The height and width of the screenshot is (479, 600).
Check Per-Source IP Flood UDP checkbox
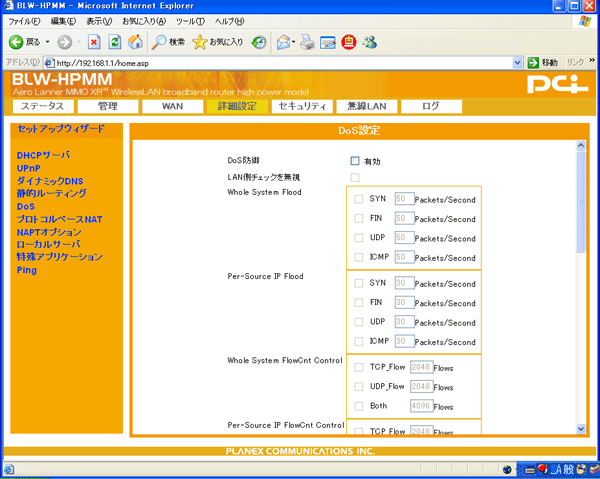(x=359, y=322)
